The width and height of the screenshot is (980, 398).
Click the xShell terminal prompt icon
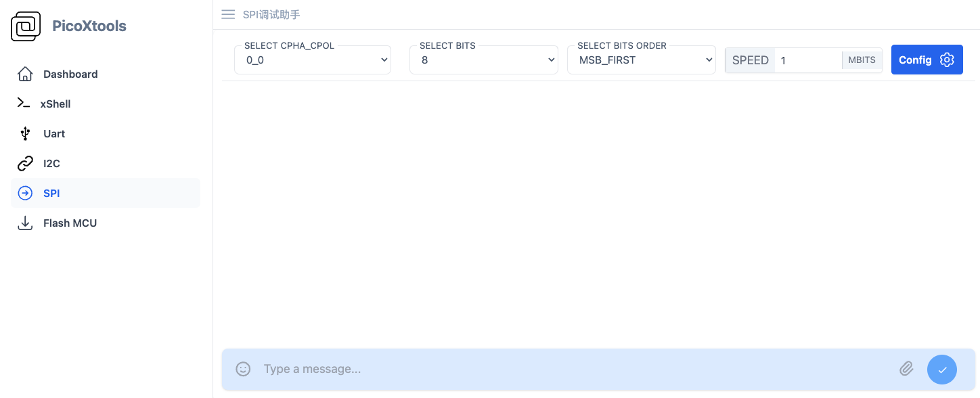coord(24,104)
